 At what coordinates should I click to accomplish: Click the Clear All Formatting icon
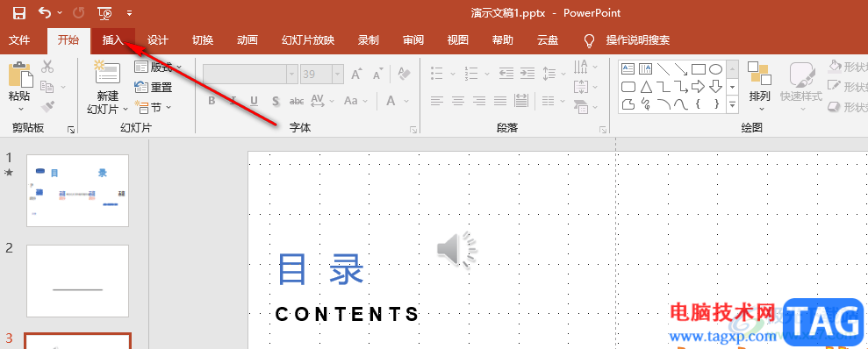pyautogui.click(x=404, y=74)
